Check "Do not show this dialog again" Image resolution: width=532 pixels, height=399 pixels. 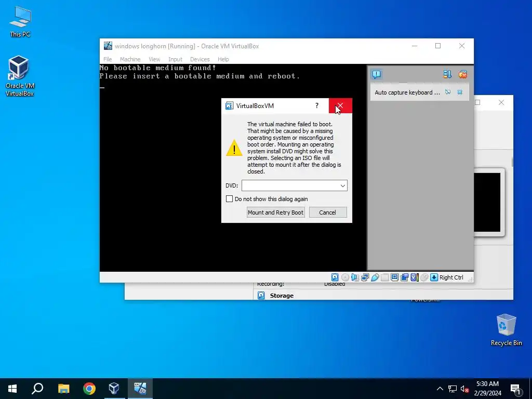(x=229, y=199)
